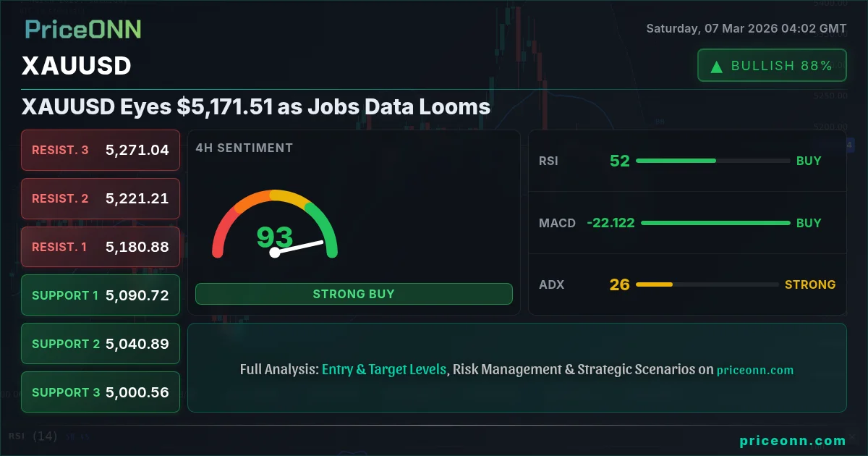The height and width of the screenshot is (456, 868).
Task: Click the STRONG BUY bar
Action: pos(354,294)
